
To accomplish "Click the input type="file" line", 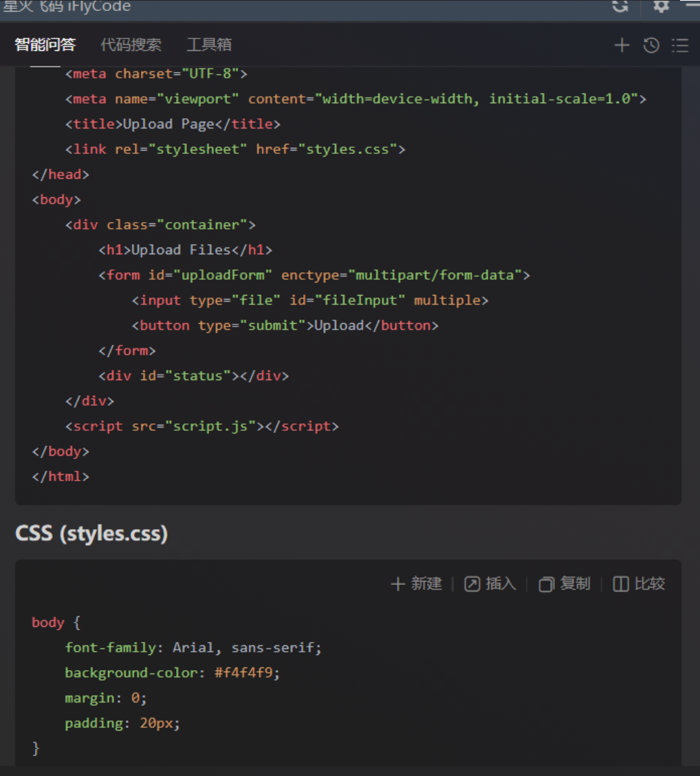I will click(x=310, y=300).
